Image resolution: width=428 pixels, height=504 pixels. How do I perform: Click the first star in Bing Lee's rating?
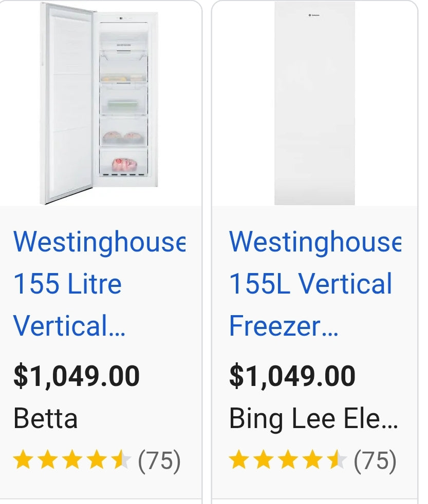pyautogui.click(x=238, y=460)
